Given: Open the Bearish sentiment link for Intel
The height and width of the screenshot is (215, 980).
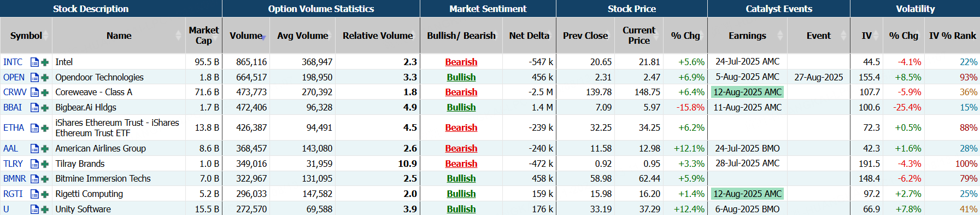Looking at the screenshot, I should (x=461, y=62).
